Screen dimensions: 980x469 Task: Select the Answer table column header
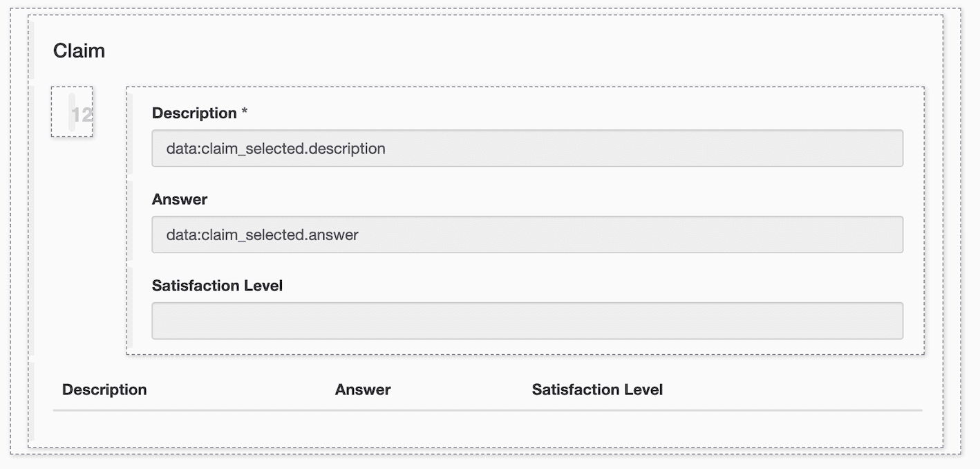pyautogui.click(x=363, y=389)
